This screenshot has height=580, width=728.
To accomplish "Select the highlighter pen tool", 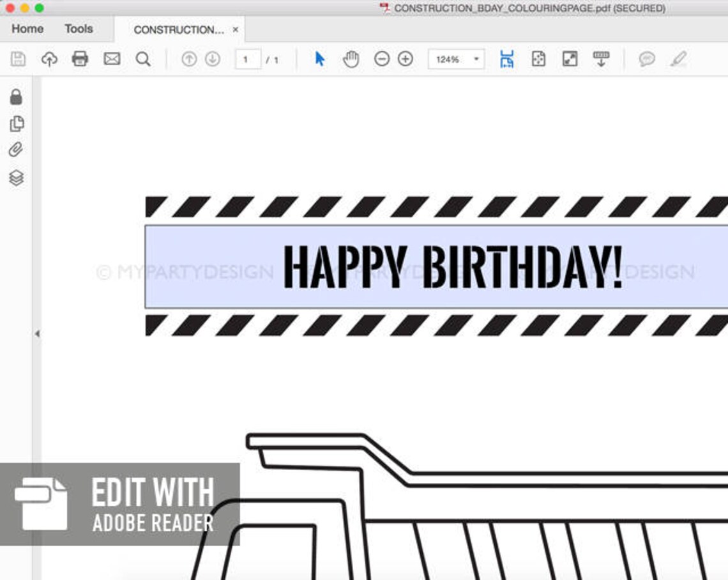I will click(679, 59).
